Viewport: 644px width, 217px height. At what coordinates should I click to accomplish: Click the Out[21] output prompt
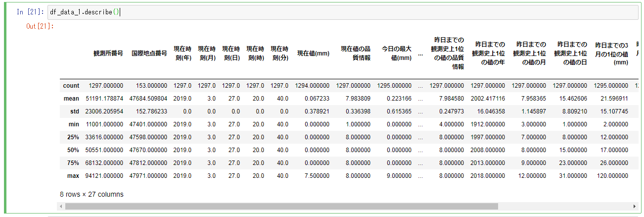point(40,26)
